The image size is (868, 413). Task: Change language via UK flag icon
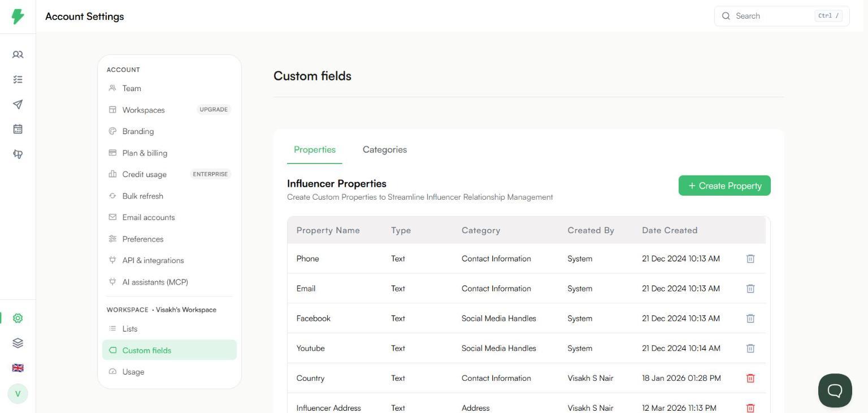click(18, 368)
